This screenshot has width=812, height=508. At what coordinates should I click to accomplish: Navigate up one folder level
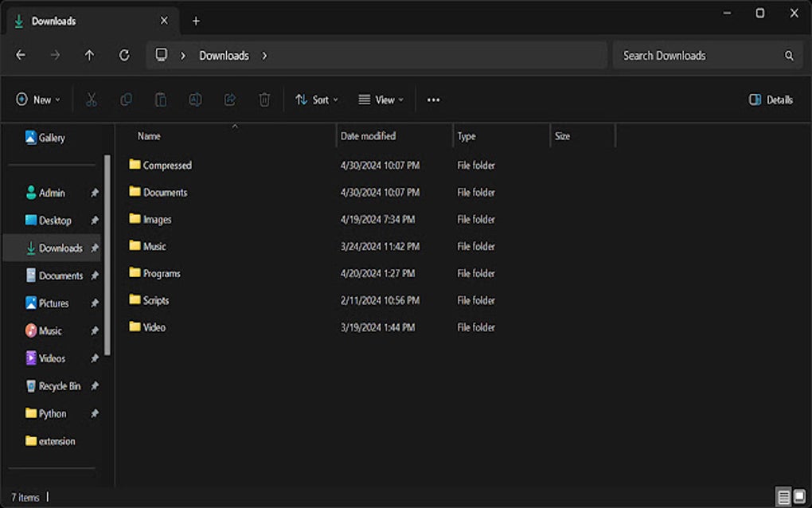point(89,55)
